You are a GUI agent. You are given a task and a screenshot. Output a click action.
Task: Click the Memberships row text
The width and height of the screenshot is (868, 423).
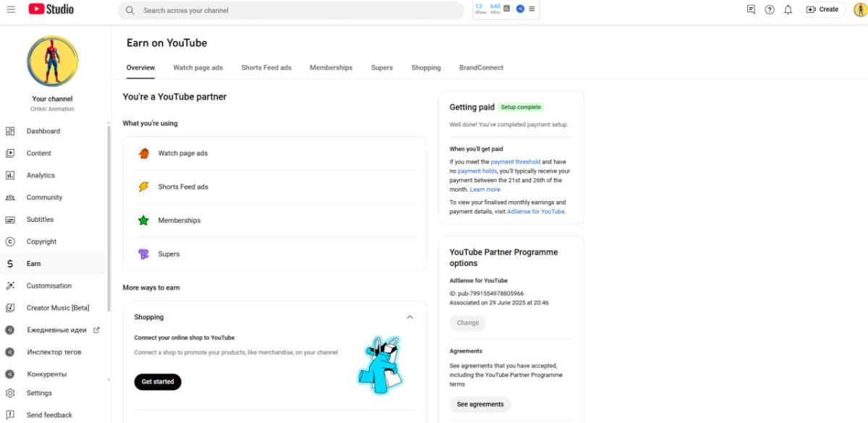click(x=179, y=221)
